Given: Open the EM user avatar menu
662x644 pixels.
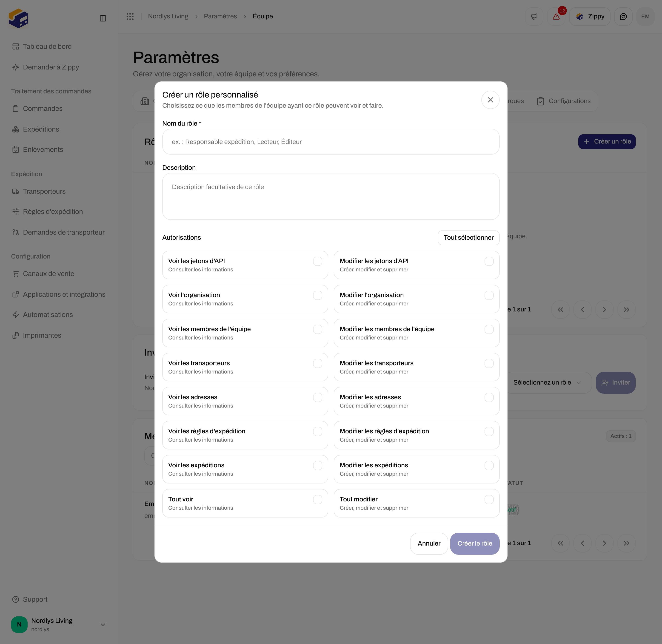Looking at the screenshot, I should coord(645,17).
